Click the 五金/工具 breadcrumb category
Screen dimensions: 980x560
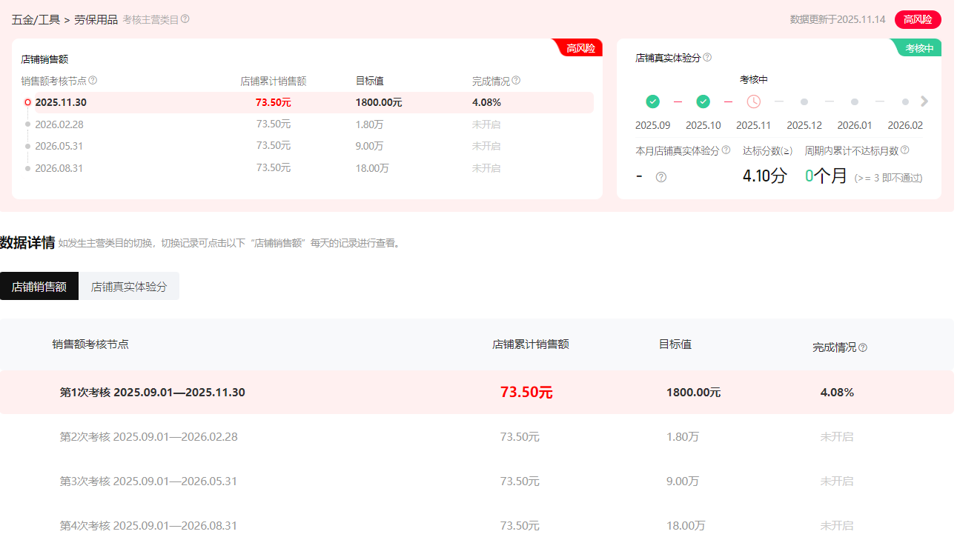(x=36, y=20)
